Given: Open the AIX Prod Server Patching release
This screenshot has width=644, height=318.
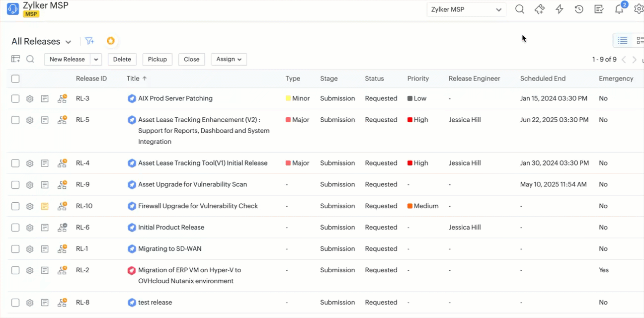Looking at the screenshot, I should click(175, 98).
